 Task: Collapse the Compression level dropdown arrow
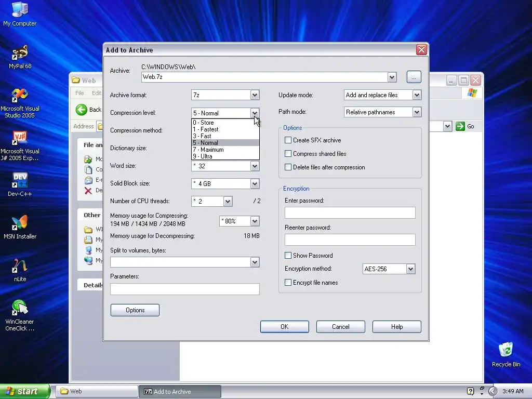click(255, 113)
